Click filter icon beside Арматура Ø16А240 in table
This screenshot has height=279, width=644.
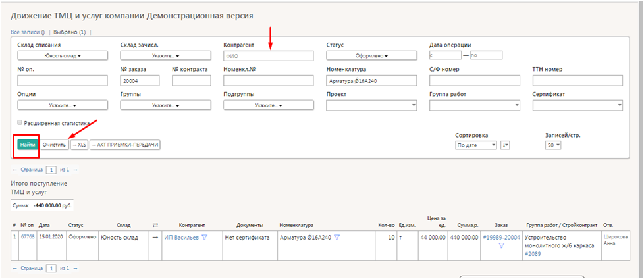pos(336,238)
